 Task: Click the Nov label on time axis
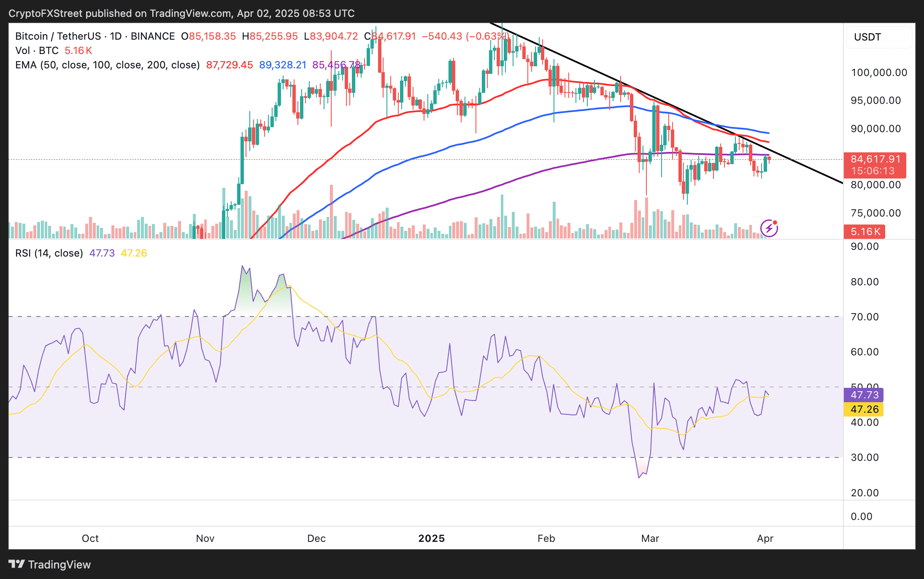click(205, 538)
